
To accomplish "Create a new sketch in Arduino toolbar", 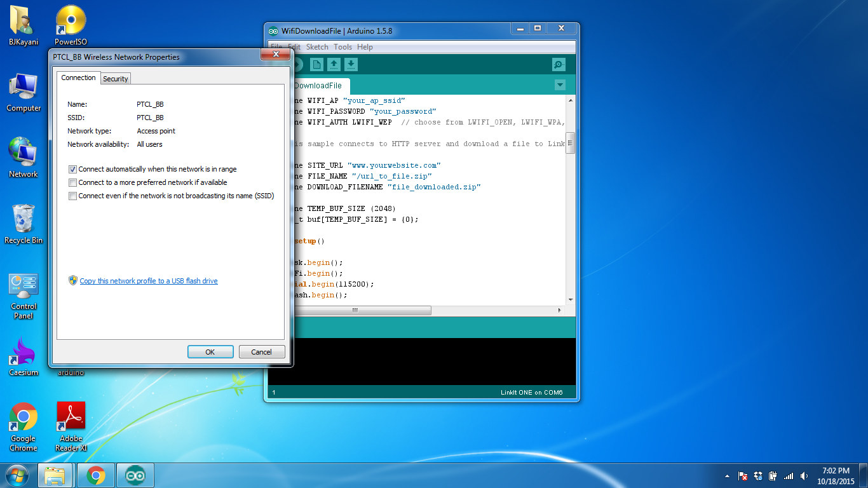I will click(x=316, y=64).
